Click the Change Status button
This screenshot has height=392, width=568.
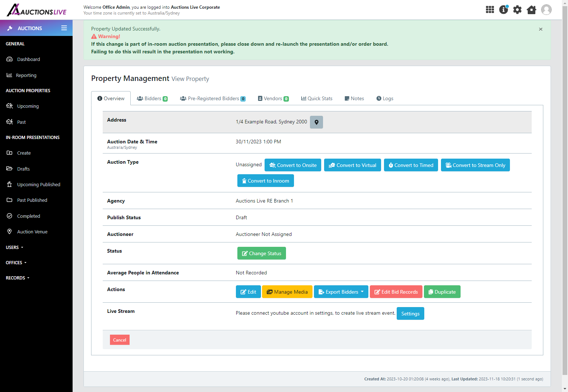pyautogui.click(x=262, y=253)
